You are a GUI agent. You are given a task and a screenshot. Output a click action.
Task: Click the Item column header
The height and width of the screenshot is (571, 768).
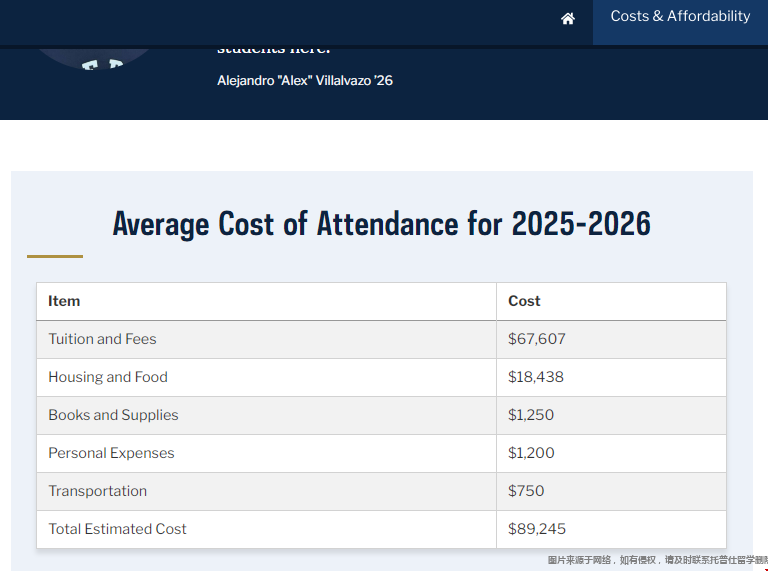(x=64, y=301)
